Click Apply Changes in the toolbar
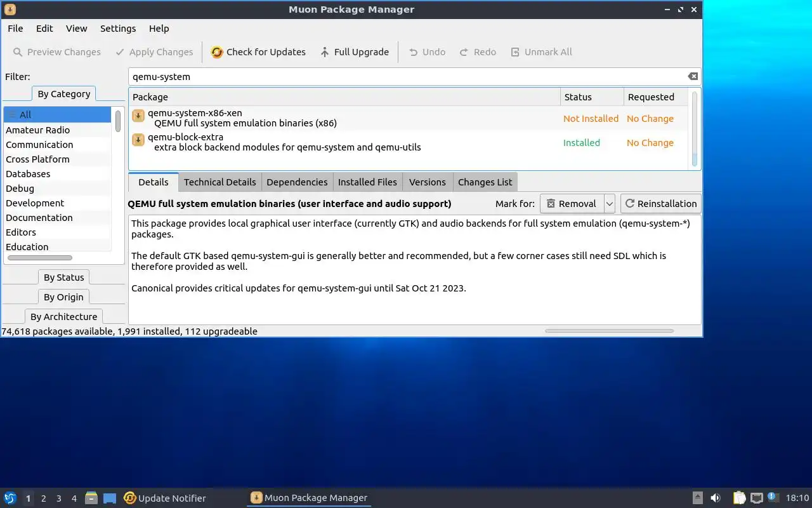The width and height of the screenshot is (812, 508). tap(154, 52)
